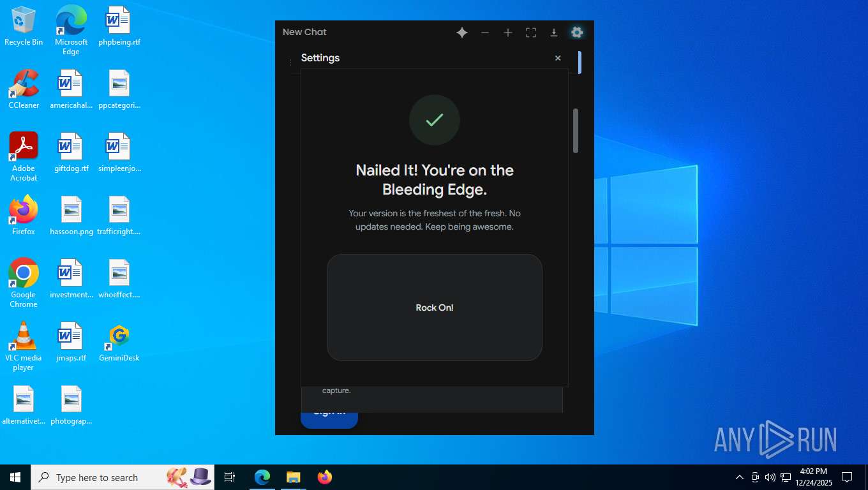This screenshot has height=490, width=868.
Task: Select the photograp... image file
Action: (71, 405)
